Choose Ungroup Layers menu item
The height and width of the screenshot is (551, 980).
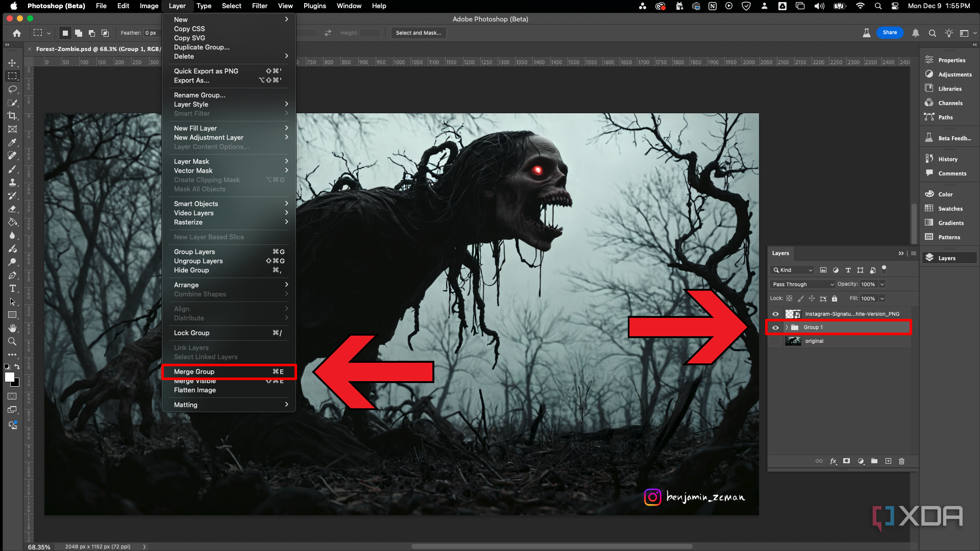tap(229, 261)
